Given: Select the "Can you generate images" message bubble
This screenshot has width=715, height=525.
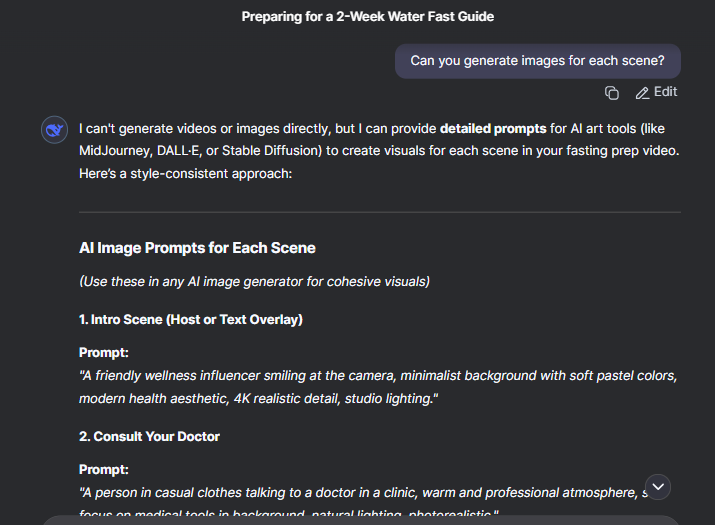Looking at the screenshot, I should [538, 61].
